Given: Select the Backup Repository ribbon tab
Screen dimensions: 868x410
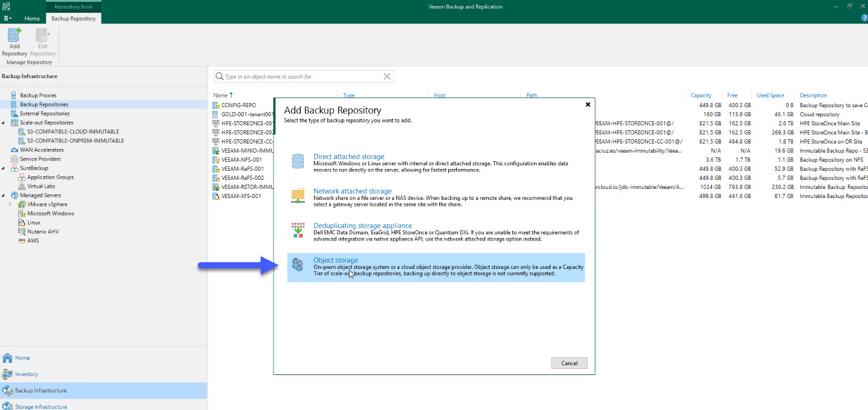Looking at the screenshot, I should coord(74,19).
